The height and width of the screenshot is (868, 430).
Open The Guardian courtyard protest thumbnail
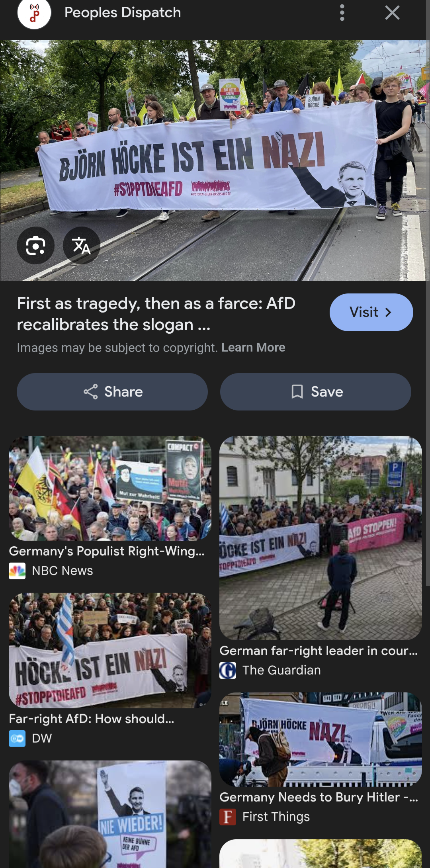[x=321, y=538]
